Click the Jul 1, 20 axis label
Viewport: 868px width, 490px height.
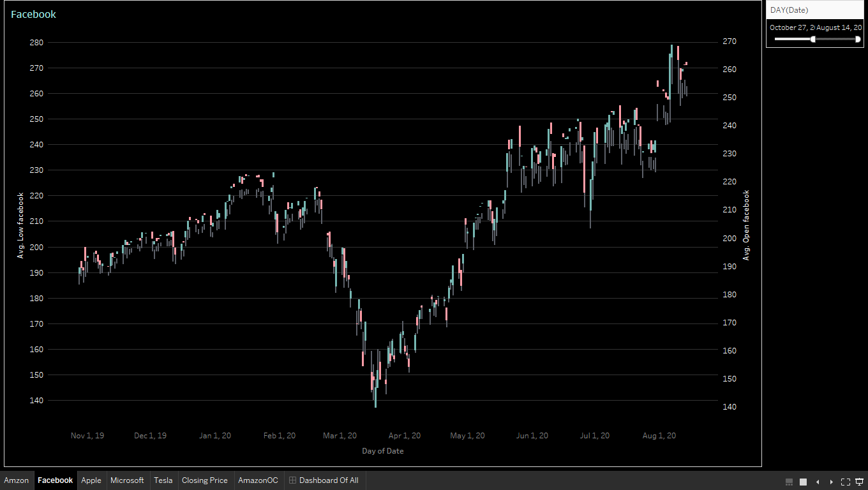point(595,436)
